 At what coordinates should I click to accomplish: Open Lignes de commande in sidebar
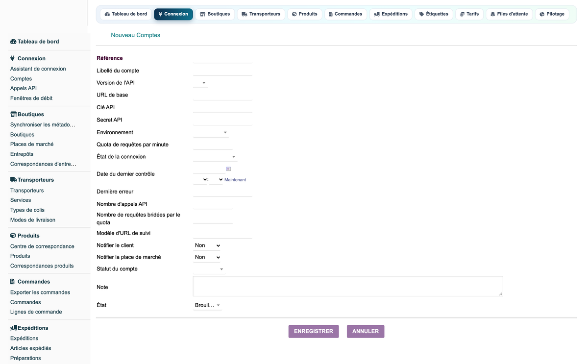coord(36,312)
